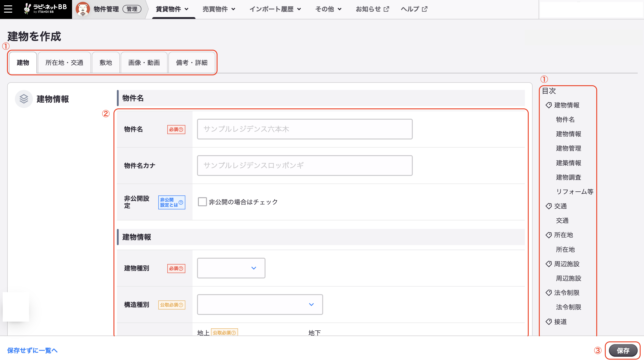Click the 保存せずに一覧へ link

click(32, 350)
